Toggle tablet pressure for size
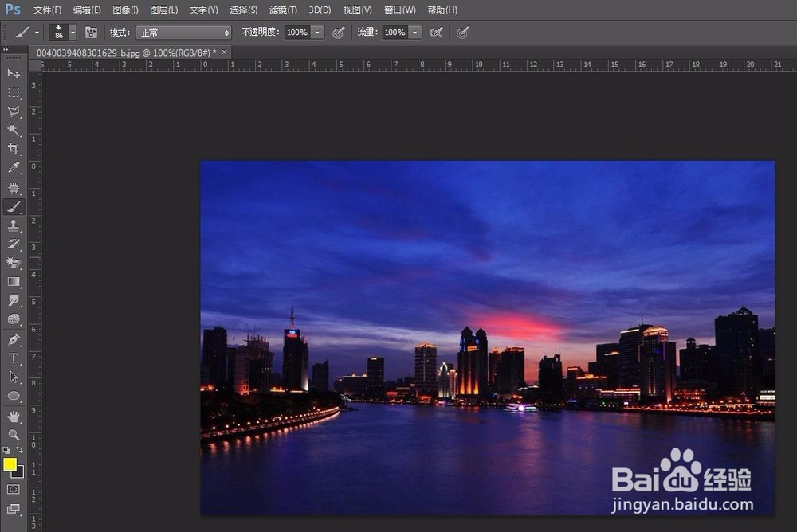797x532 pixels. (462, 33)
